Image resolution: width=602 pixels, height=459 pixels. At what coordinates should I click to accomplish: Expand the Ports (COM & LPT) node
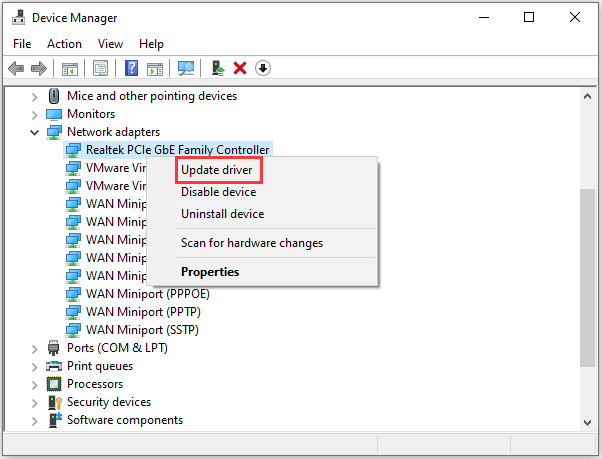coord(35,349)
